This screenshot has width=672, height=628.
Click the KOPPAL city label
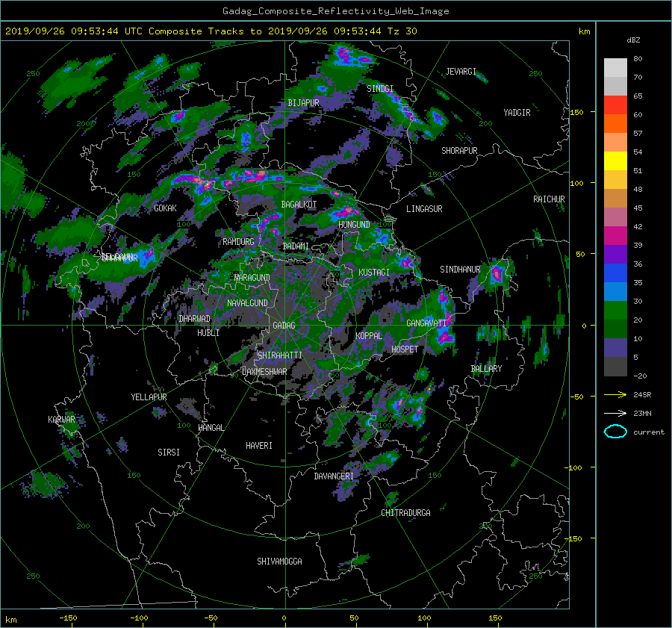(369, 336)
